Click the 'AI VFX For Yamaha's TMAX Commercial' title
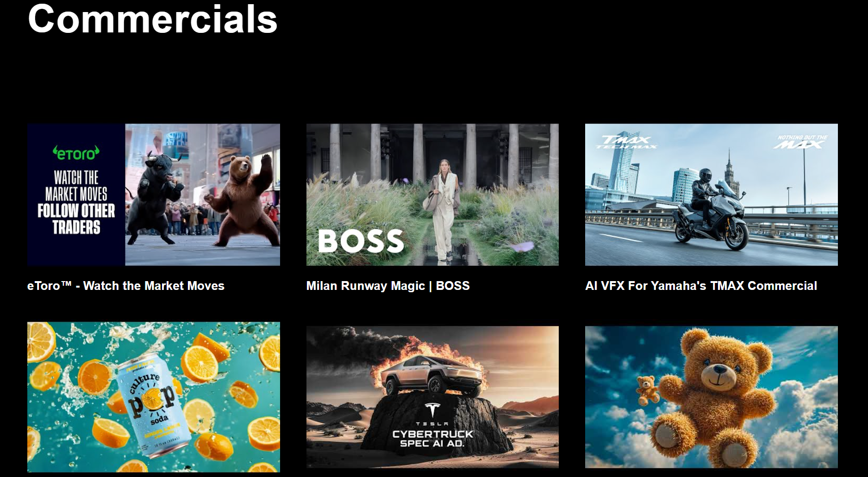Viewport: 868px width, 477px height. [701, 286]
